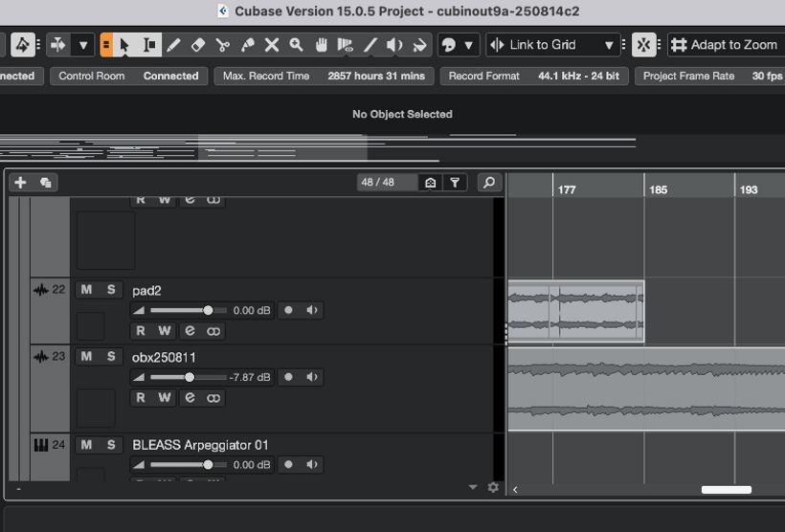Toggle Write automation on pad2 track

pyautogui.click(x=165, y=331)
